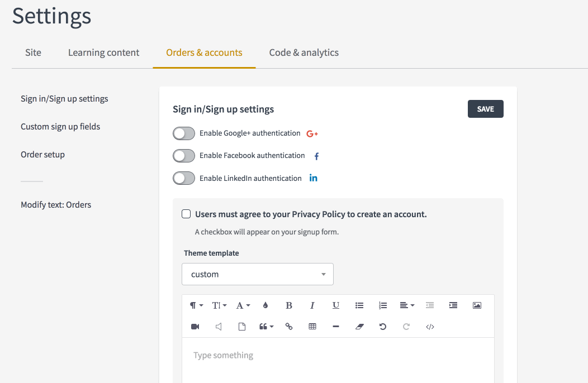Image resolution: width=588 pixels, height=383 pixels.
Task: Enable LinkedIn authentication toggle
Action: click(x=184, y=178)
